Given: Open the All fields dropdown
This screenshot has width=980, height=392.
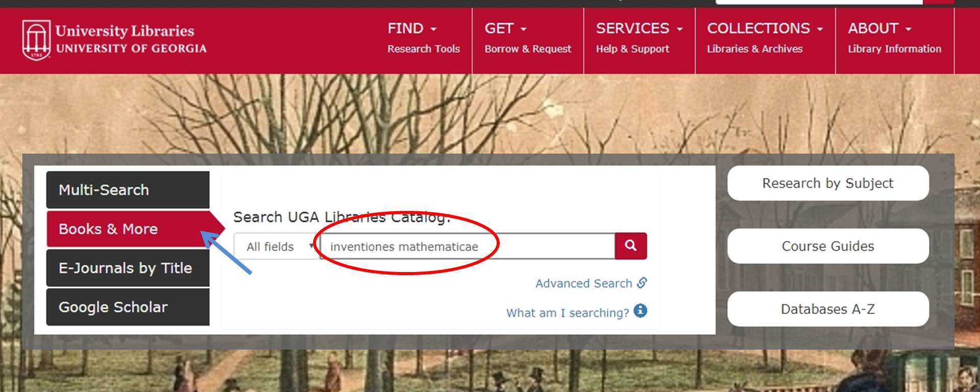Looking at the screenshot, I should [277, 247].
